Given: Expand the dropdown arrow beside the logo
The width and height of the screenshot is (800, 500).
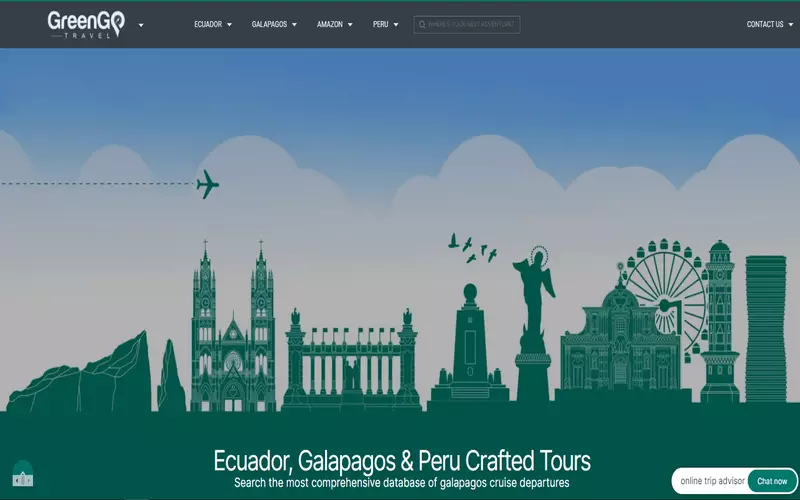Looking at the screenshot, I should [141, 24].
